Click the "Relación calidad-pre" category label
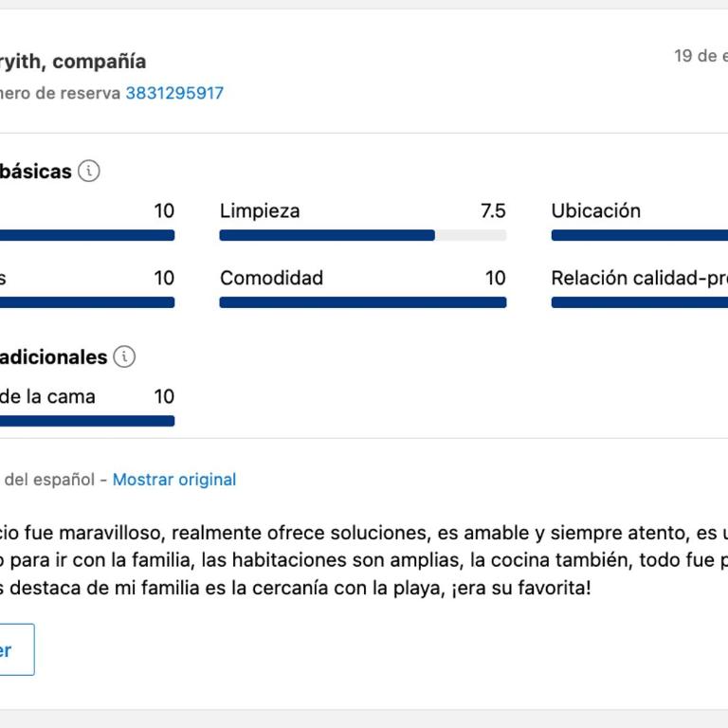Screen dimensions: 728x728 click(639, 278)
